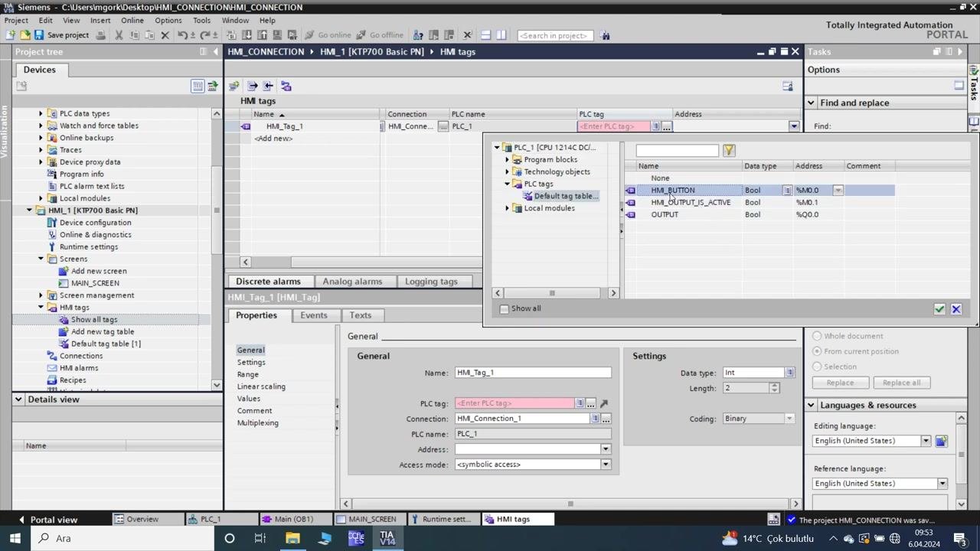Click Go online in the toolbar
The height and width of the screenshot is (551, 980).
coord(328,35)
